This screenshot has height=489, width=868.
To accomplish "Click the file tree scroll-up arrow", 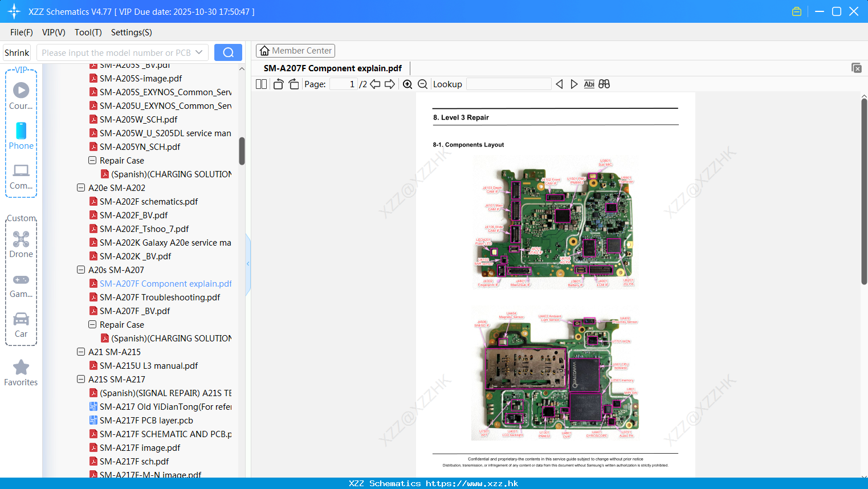I will point(242,68).
